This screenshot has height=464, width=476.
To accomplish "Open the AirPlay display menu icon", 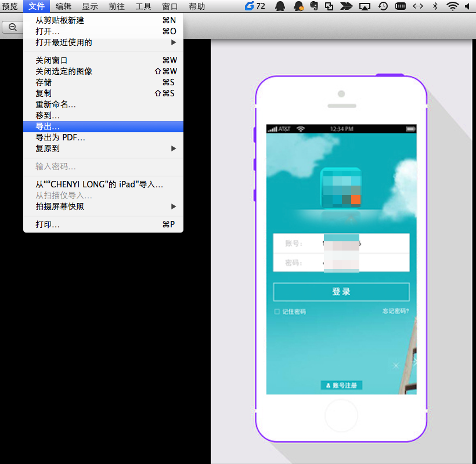I will 365,6.
